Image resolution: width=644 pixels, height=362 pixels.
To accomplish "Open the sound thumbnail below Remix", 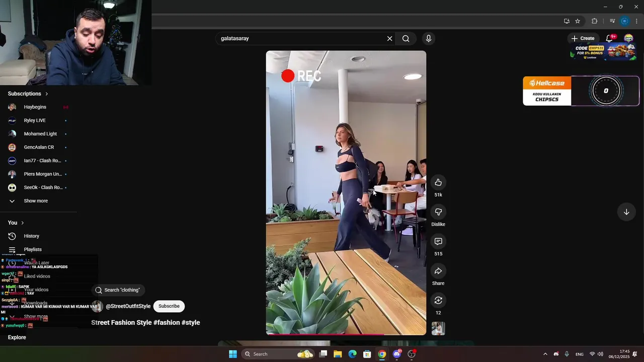I will click(438, 329).
